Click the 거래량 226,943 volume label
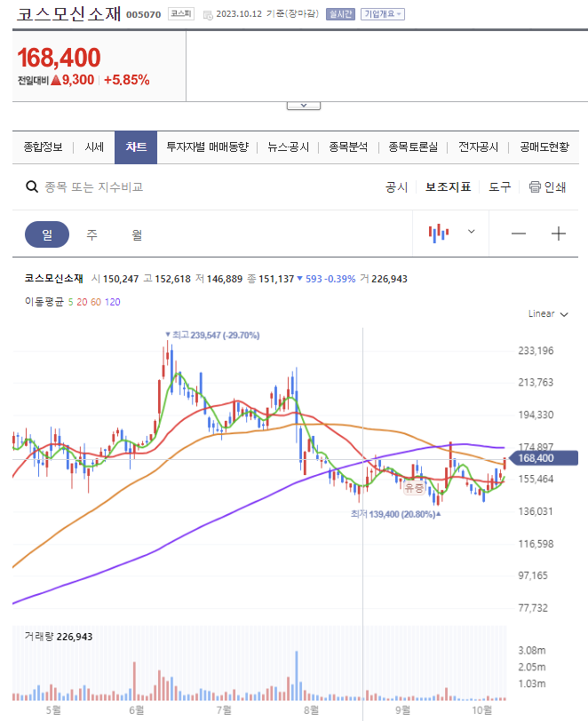Screen dimensions: 588x721 point(59,637)
